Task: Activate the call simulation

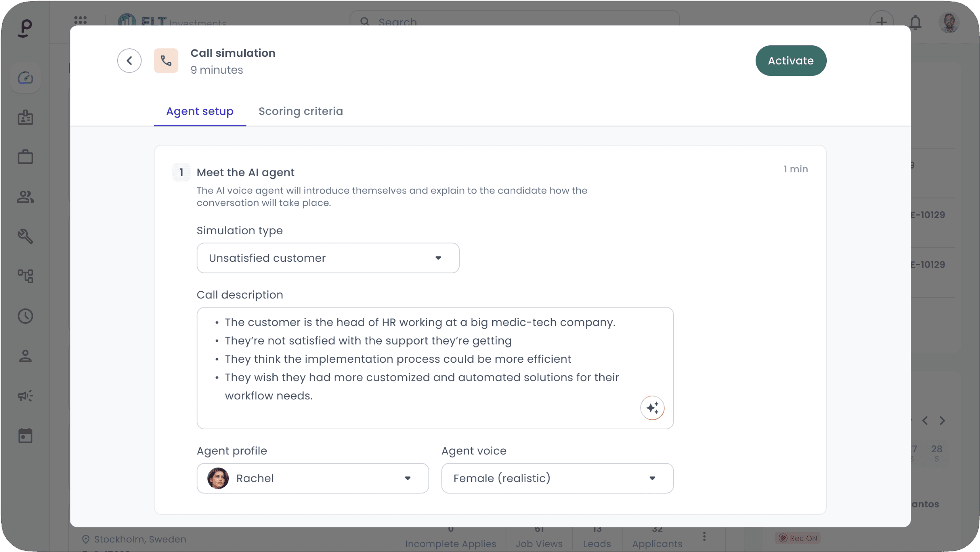Action: [791, 61]
